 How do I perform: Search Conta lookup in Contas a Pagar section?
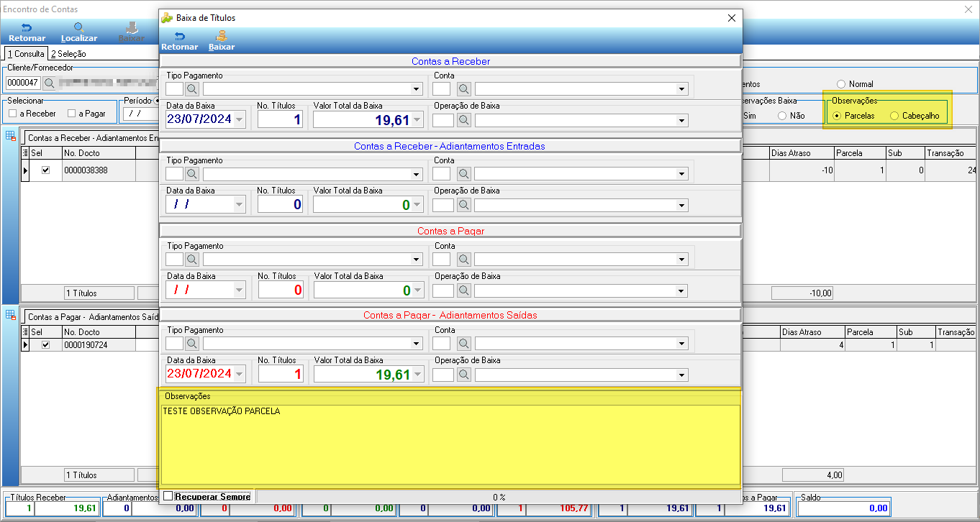464,260
